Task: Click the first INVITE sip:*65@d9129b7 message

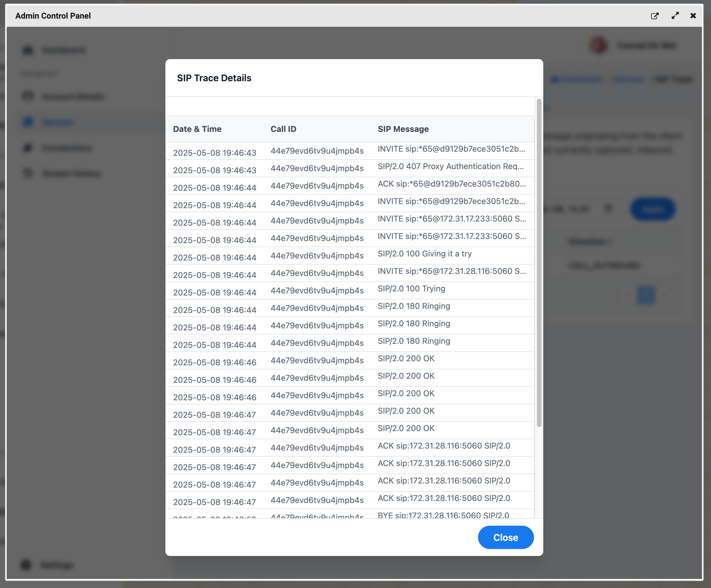Action: (x=451, y=149)
